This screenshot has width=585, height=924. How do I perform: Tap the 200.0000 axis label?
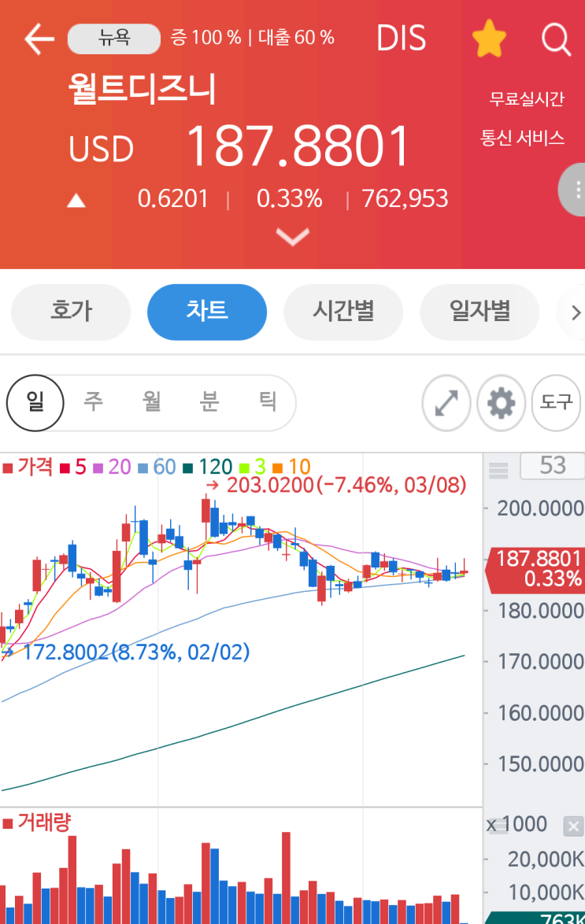pyautogui.click(x=540, y=508)
